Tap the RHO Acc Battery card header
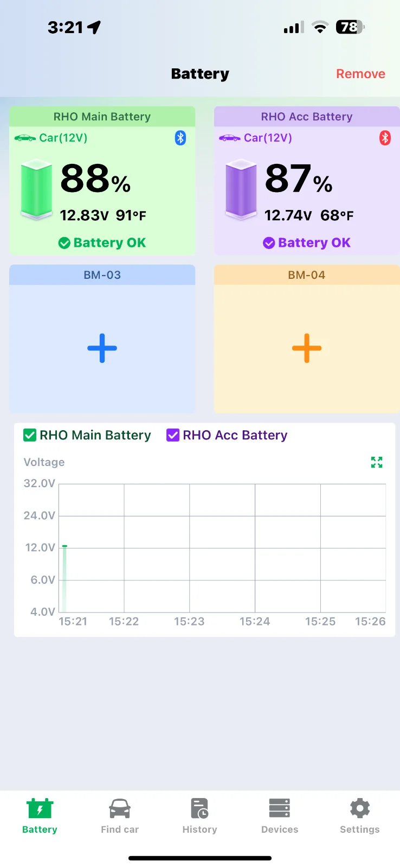The image size is (400, 868). click(x=307, y=117)
